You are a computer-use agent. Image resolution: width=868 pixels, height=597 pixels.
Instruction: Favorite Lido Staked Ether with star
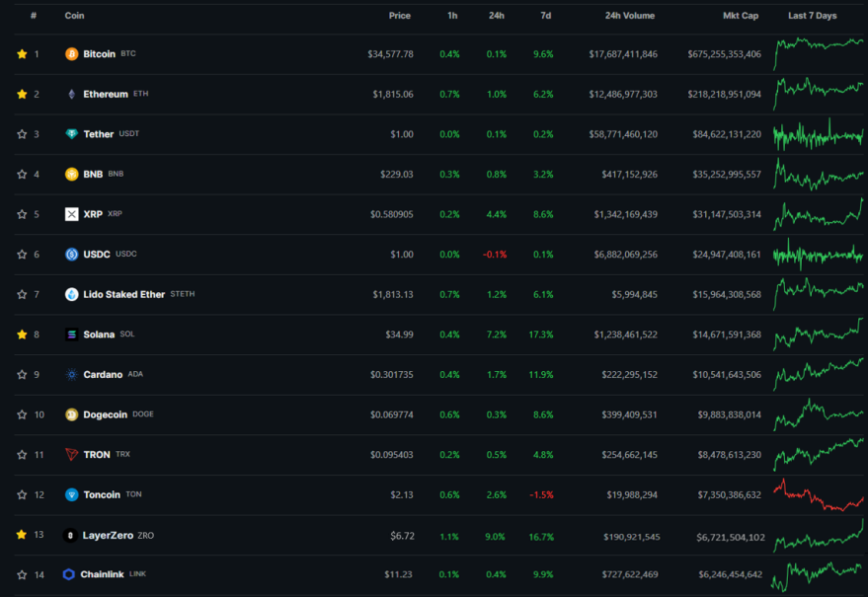click(x=22, y=294)
